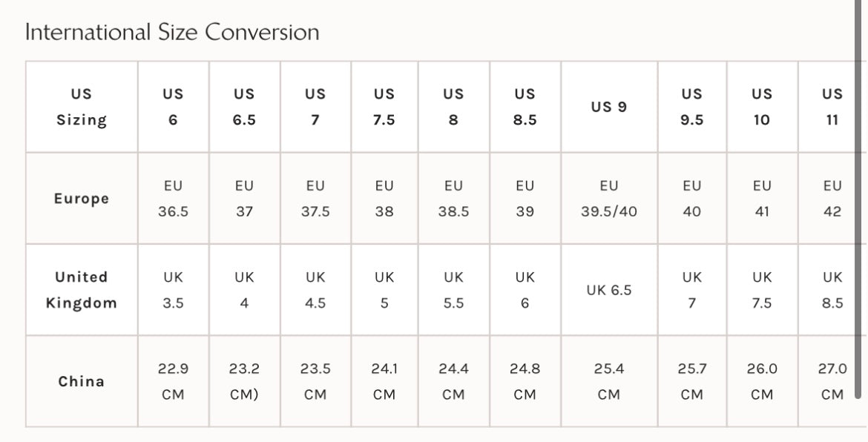Click the 23.2 CM) cell
The height and width of the screenshot is (442, 868).
[x=244, y=381]
